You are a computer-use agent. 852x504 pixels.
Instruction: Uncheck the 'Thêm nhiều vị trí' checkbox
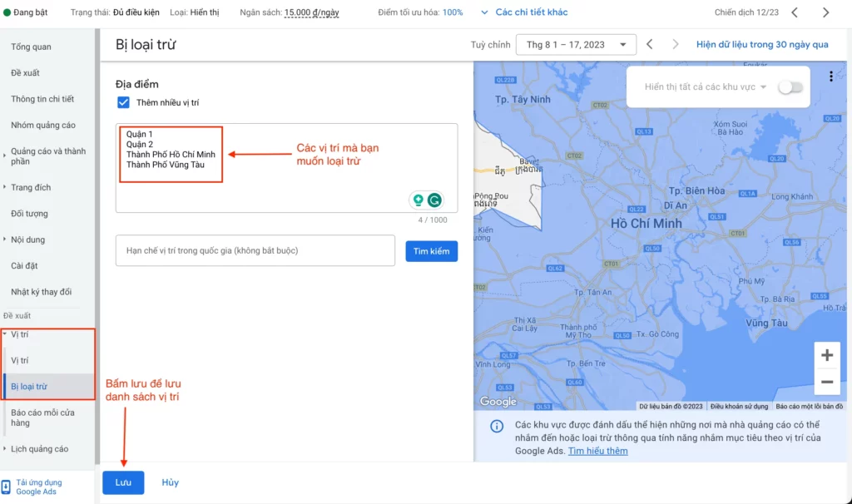tap(123, 102)
